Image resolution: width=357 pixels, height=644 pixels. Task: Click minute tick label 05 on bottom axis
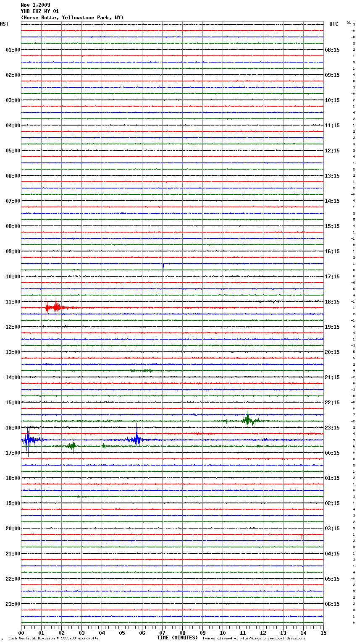[x=122, y=633]
